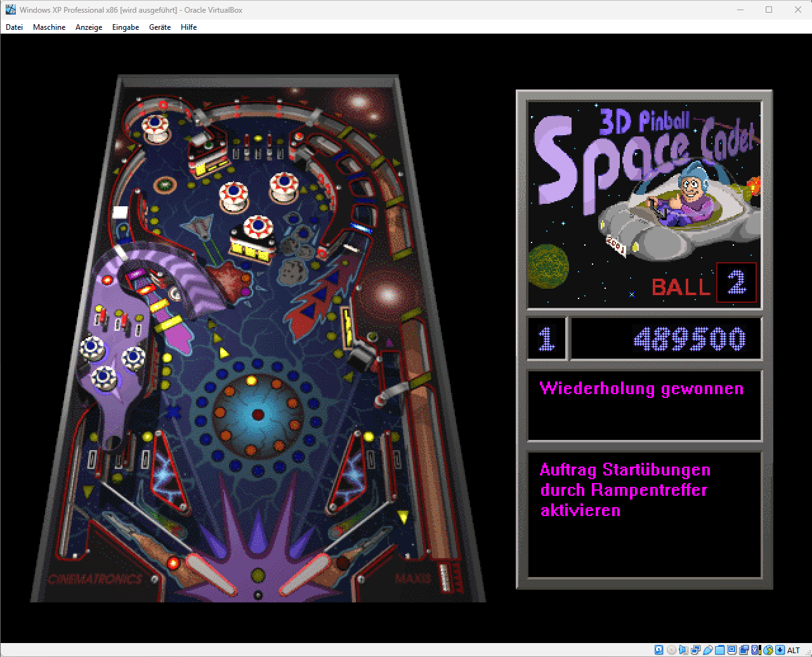Click the audio speaker status icon
The height and width of the screenshot is (657, 812).
[683, 650]
